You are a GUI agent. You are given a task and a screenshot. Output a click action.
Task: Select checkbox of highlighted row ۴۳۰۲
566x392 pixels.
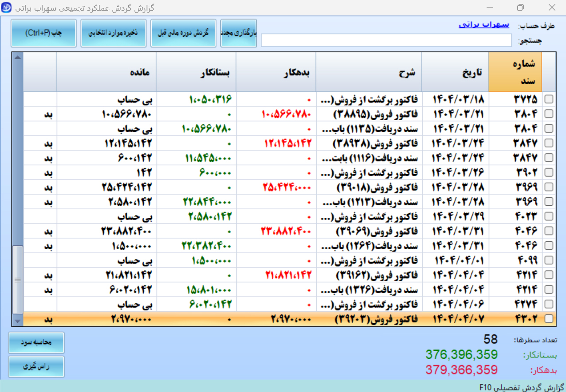point(549,319)
